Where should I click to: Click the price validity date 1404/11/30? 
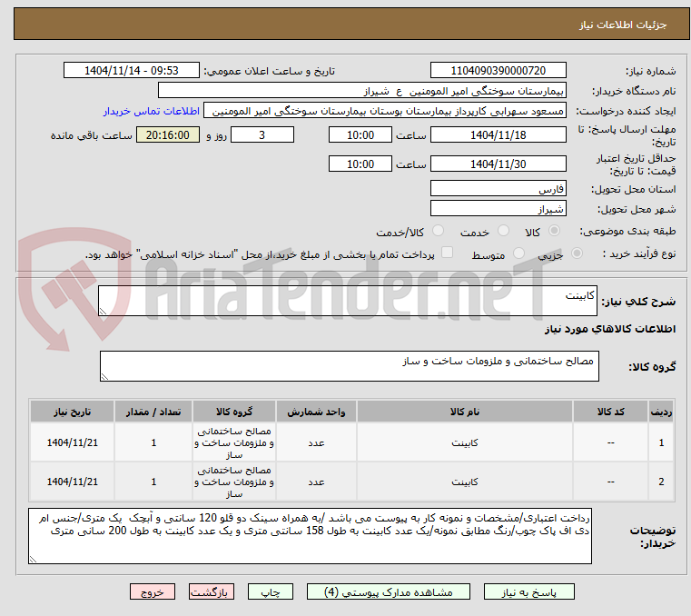(x=498, y=164)
